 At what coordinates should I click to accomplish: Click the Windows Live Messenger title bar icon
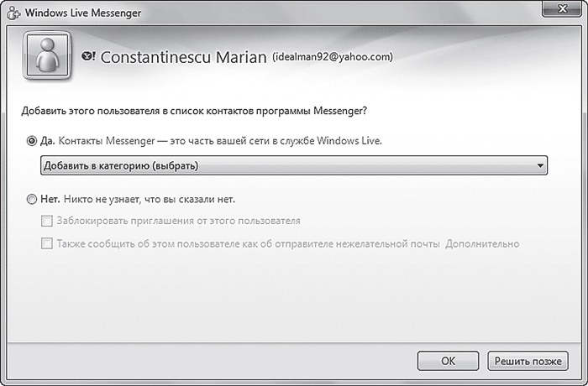(x=13, y=13)
